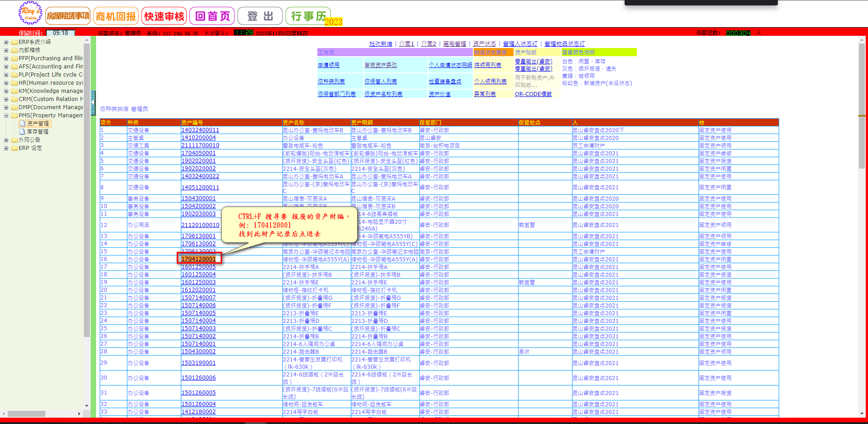Screen dimensions: 868x424
Task: Open the QR-CODE標籤 link
Action: point(533,94)
